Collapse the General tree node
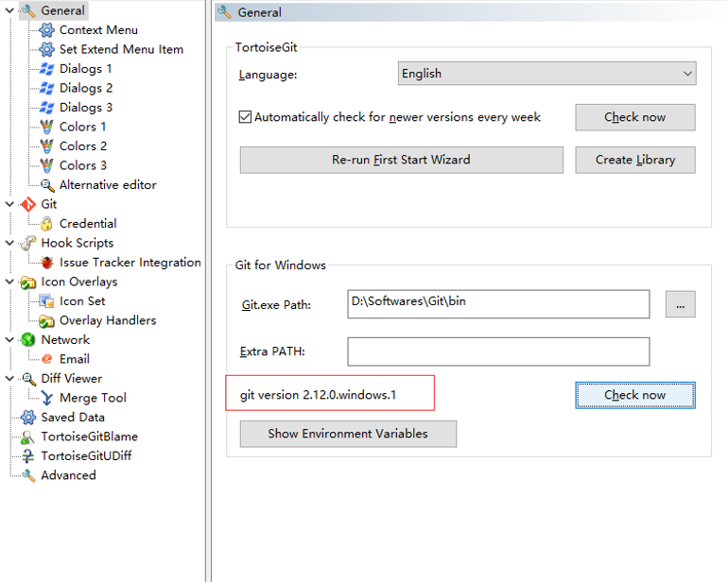The height and width of the screenshot is (582, 728). [9, 10]
